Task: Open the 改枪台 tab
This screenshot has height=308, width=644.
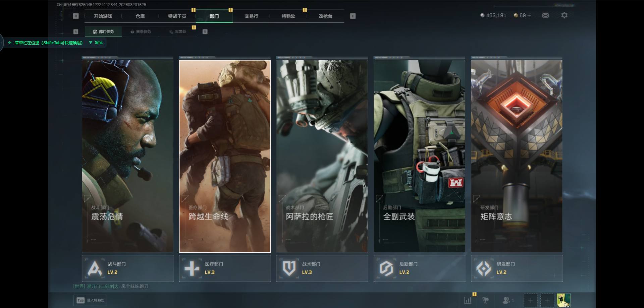Action: 325,16
